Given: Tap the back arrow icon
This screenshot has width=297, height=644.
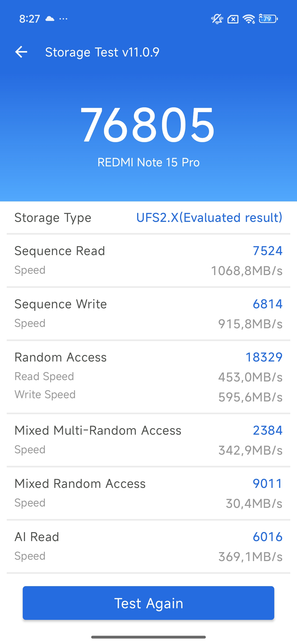Looking at the screenshot, I should point(21,52).
